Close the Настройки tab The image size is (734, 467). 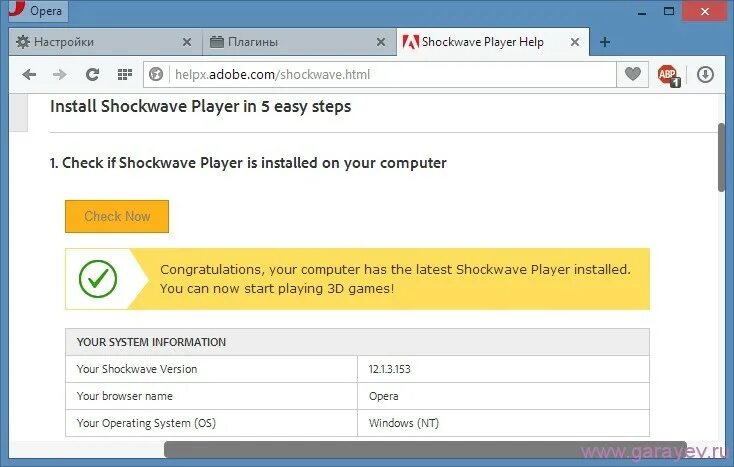click(187, 42)
